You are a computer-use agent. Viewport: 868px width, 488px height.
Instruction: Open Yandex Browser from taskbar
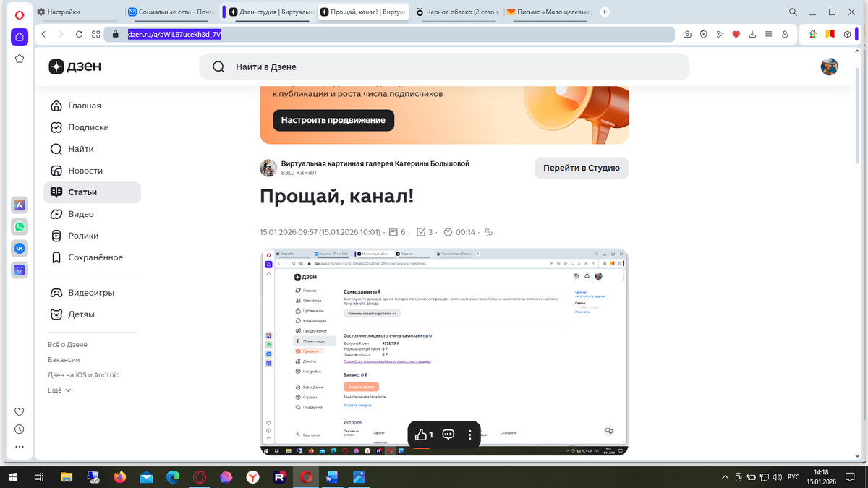252,477
